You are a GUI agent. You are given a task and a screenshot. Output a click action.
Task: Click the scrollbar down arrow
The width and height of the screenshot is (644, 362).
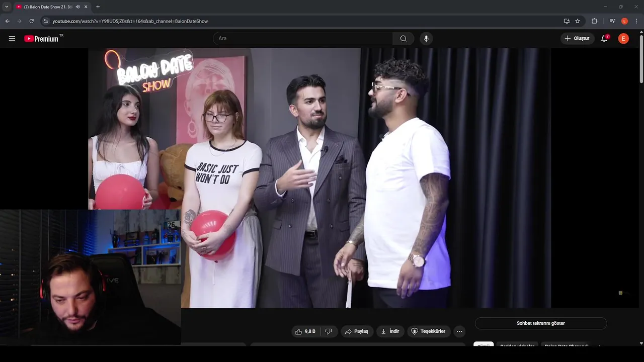pos(641,343)
